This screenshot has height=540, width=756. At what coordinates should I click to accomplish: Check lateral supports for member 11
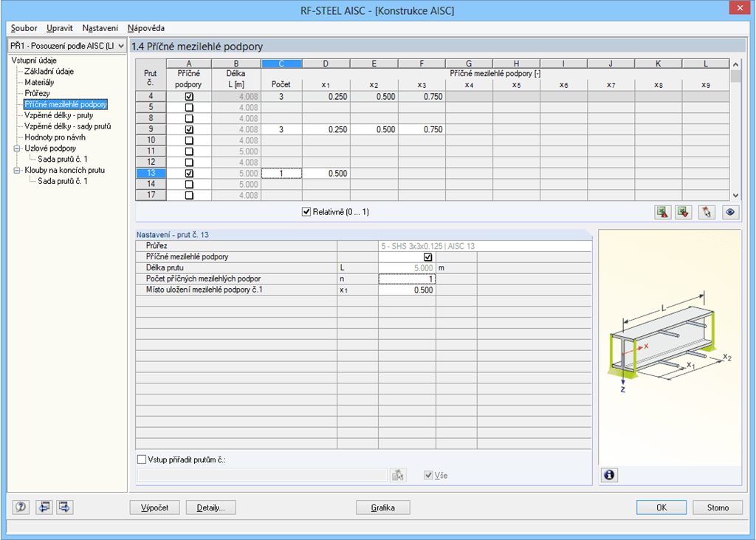click(189, 151)
